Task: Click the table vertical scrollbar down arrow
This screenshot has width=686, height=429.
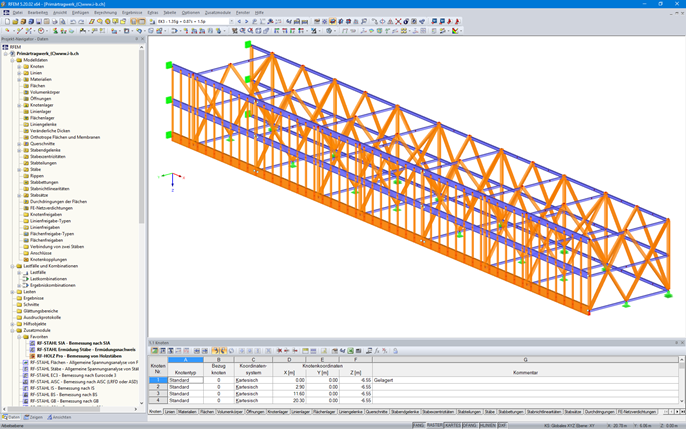Action: 682,401
